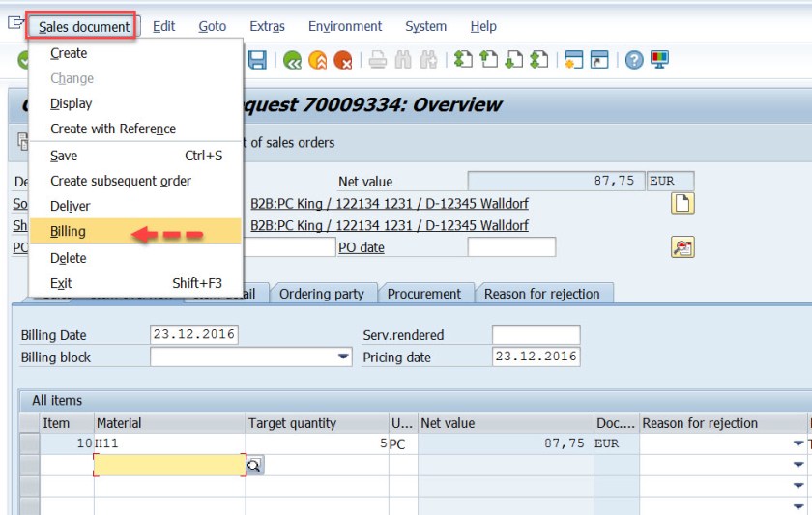Choose Deliver from the menu
812x515 pixels.
pos(136,206)
